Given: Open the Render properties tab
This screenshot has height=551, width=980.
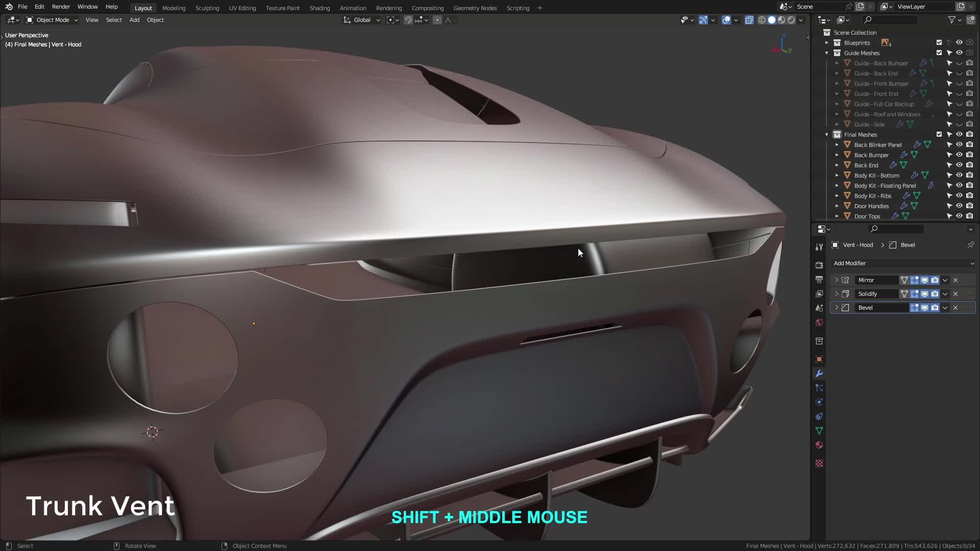Looking at the screenshot, I should (x=819, y=265).
